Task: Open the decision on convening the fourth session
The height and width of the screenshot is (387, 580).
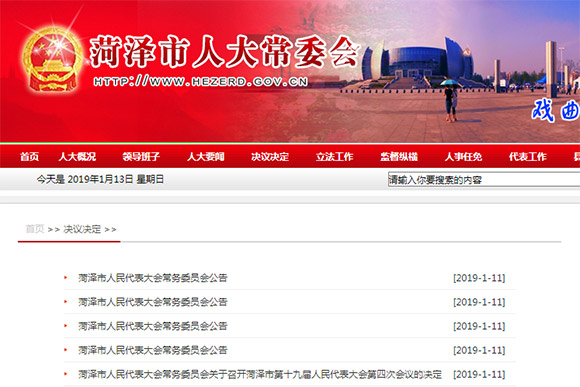Action: [260, 374]
